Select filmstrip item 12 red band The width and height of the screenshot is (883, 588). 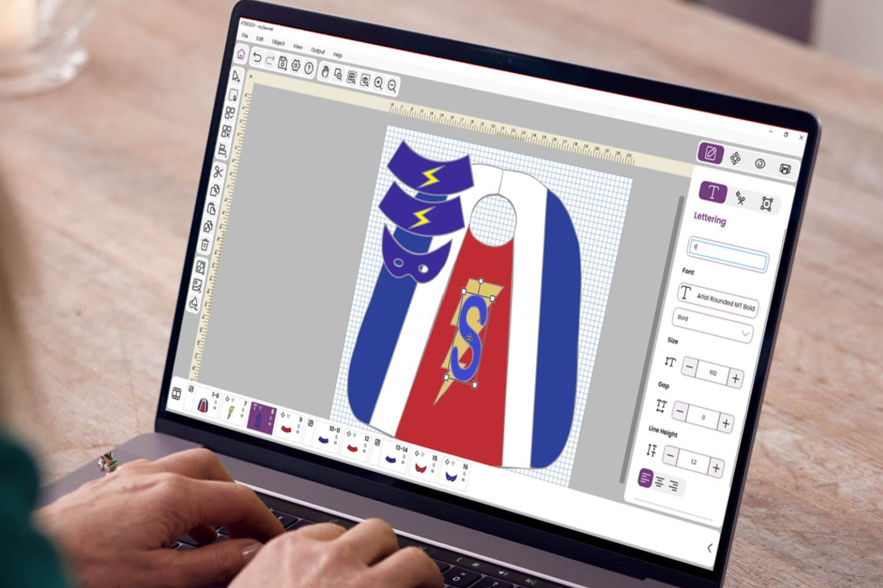pyautogui.click(x=357, y=442)
